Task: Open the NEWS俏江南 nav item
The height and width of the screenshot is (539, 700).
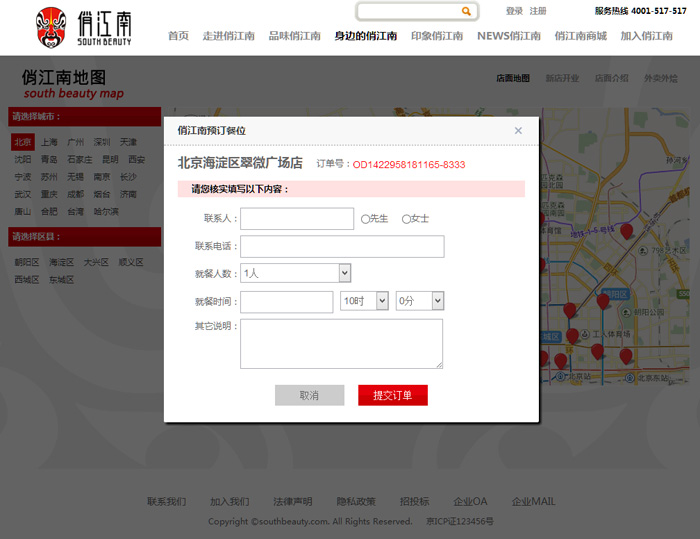Action: coord(509,36)
